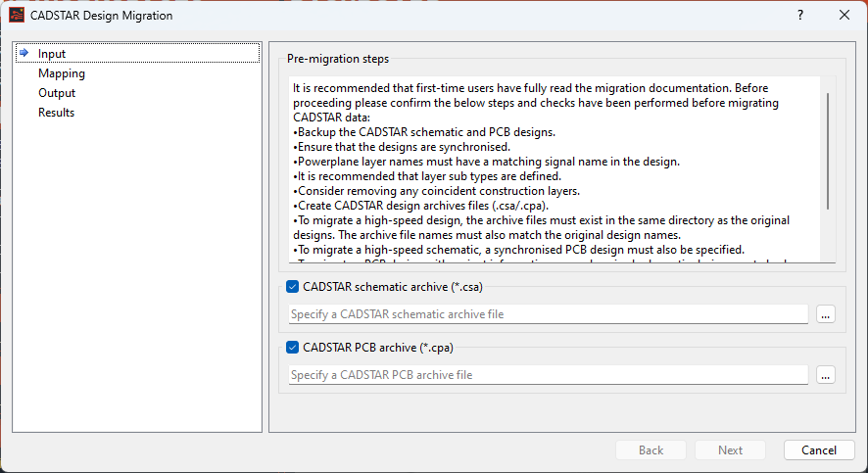Screen dimensions: 868x473
Task: Click the Next button
Action: 730,450
